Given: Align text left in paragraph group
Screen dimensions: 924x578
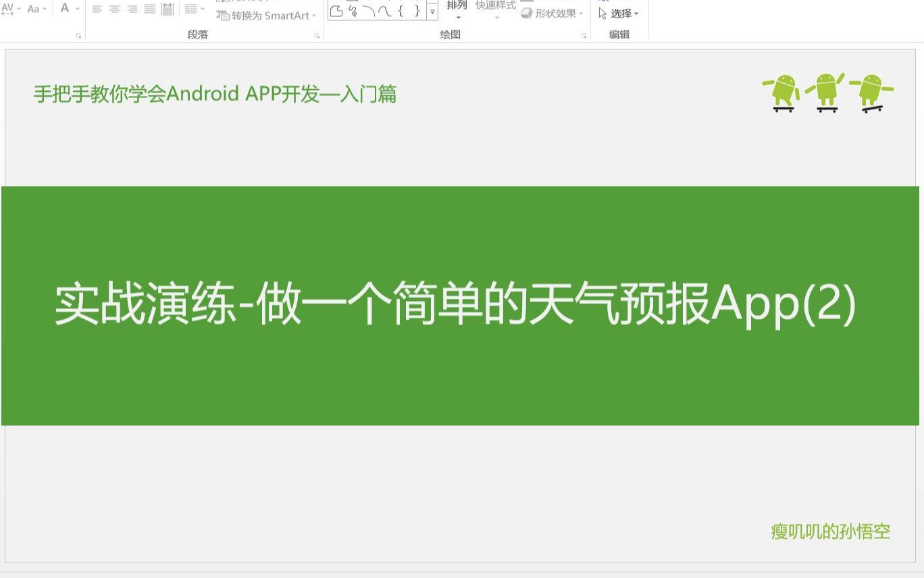Looking at the screenshot, I should pos(97,9).
